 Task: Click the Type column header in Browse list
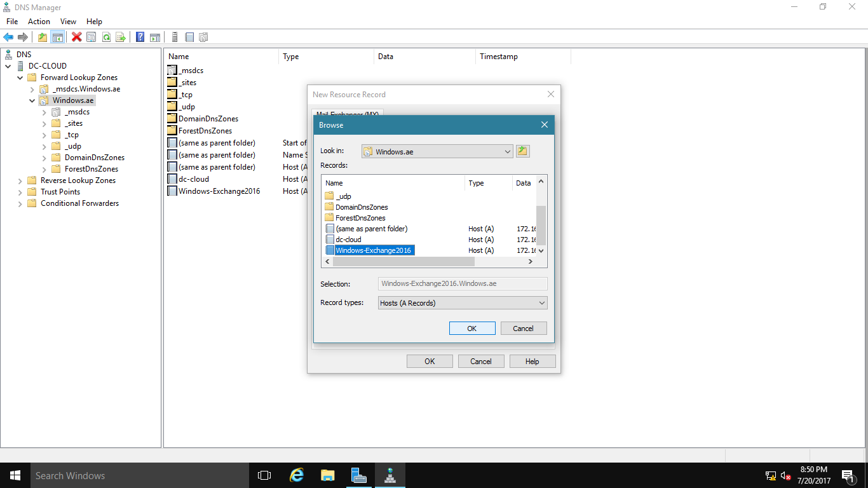489,183
